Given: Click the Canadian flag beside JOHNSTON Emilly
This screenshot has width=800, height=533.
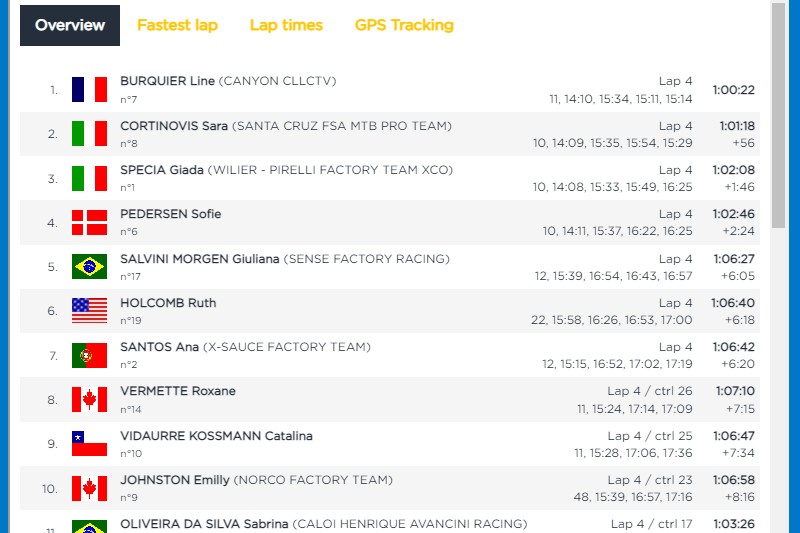Looking at the screenshot, I should click(x=89, y=489).
